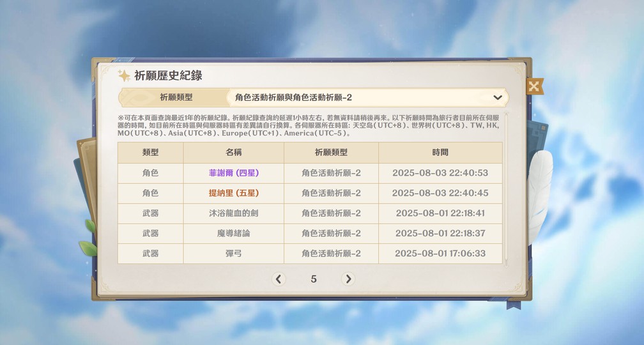The width and height of the screenshot is (644, 345).
Task: Select the 提納里 (五星) entry
Action: tap(234, 193)
